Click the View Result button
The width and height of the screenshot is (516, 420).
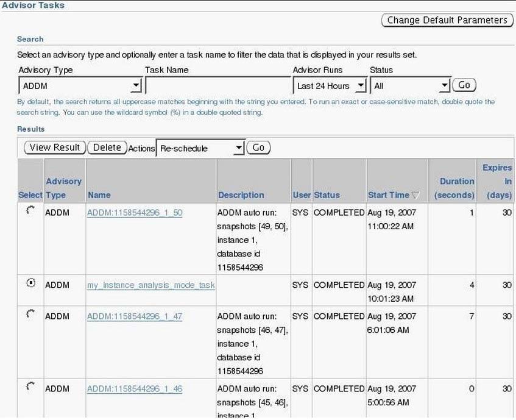tap(55, 148)
